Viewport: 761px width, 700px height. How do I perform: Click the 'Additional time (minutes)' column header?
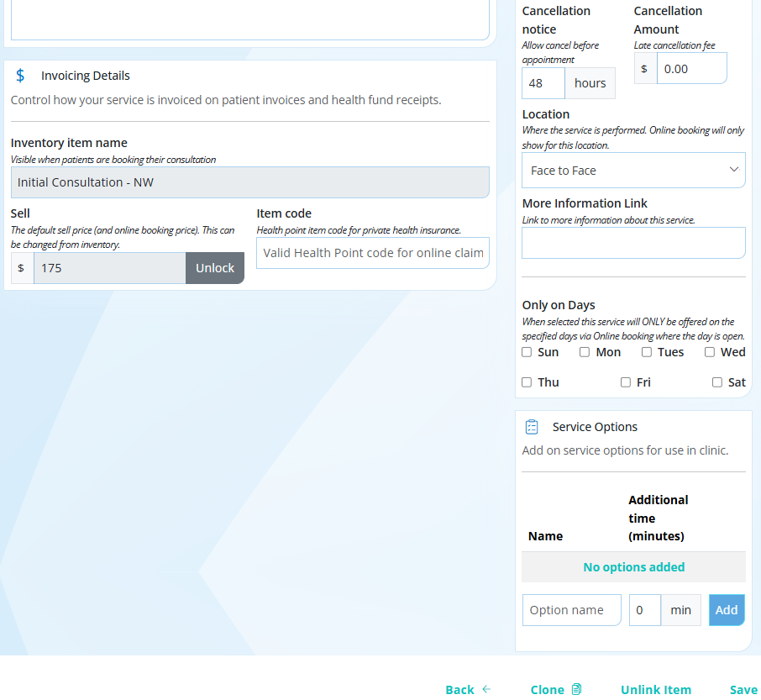(x=659, y=518)
